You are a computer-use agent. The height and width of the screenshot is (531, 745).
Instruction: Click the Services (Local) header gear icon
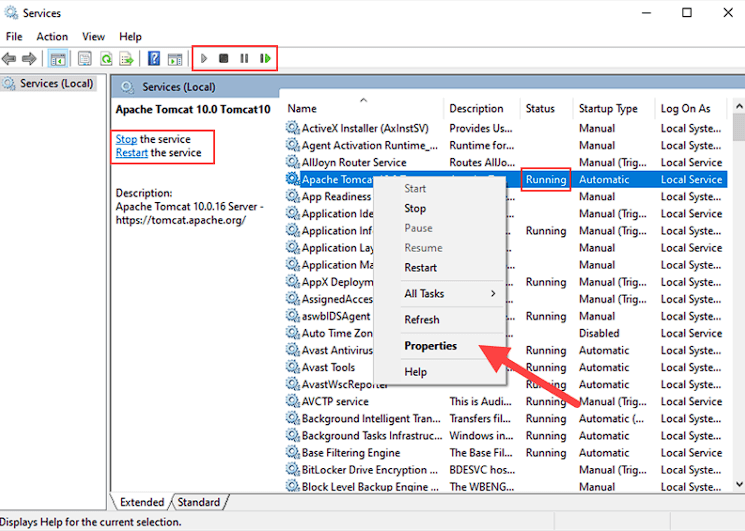pyautogui.click(x=127, y=87)
